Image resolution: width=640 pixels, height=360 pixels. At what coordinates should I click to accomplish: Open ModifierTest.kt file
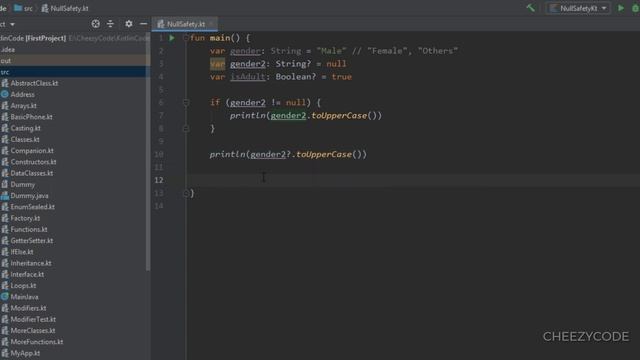[33, 319]
